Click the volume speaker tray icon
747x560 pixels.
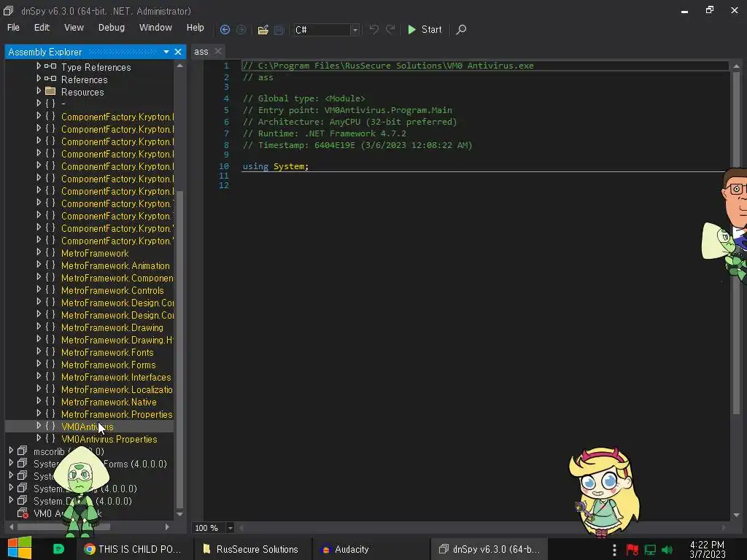pos(667,550)
